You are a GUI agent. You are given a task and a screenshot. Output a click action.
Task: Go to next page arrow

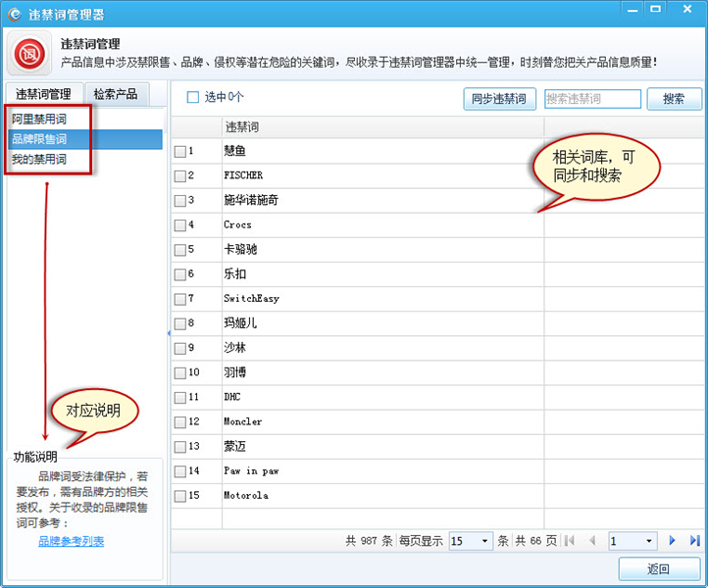672,540
